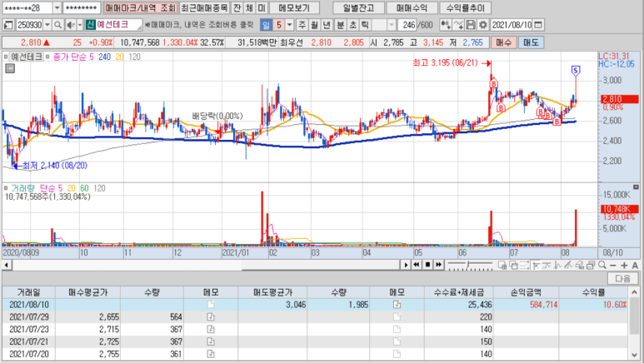Open the chart settings gear icon
The height and width of the screenshot is (363, 644).
click(483, 25)
